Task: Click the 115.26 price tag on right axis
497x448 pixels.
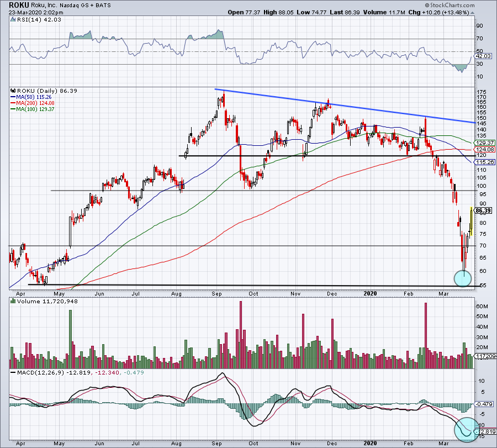Action: (x=485, y=162)
